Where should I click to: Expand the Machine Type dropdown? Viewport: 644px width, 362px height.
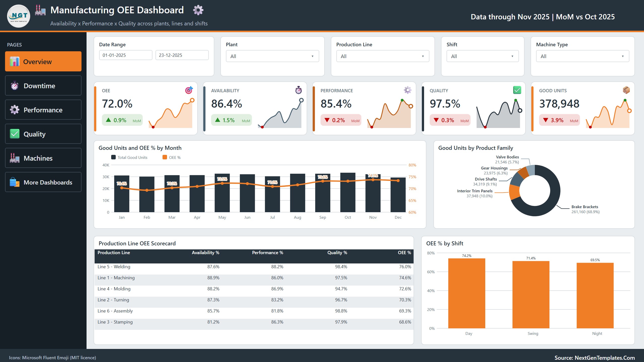pyautogui.click(x=583, y=56)
